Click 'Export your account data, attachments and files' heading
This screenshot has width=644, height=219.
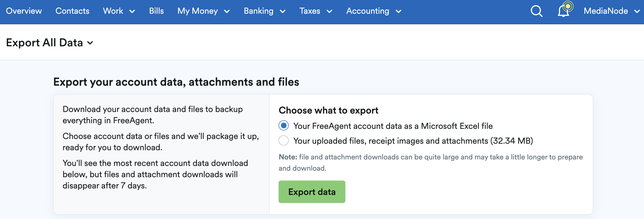(176, 82)
